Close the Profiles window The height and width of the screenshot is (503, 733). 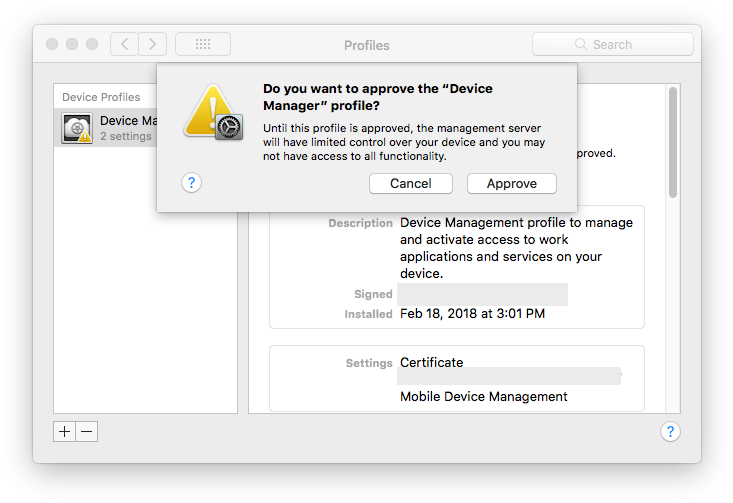coord(52,44)
